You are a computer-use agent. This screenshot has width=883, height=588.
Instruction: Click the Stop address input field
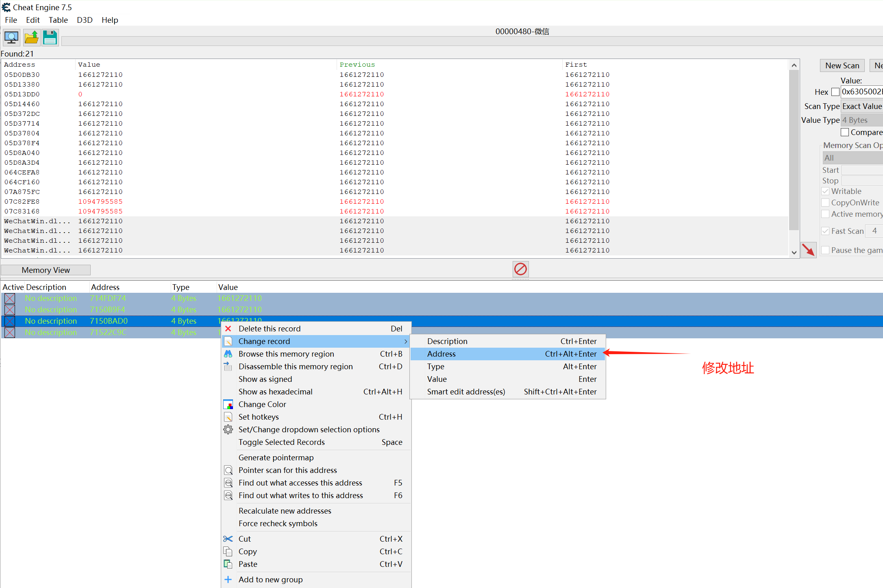pyautogui.click(x=862, y=181)
